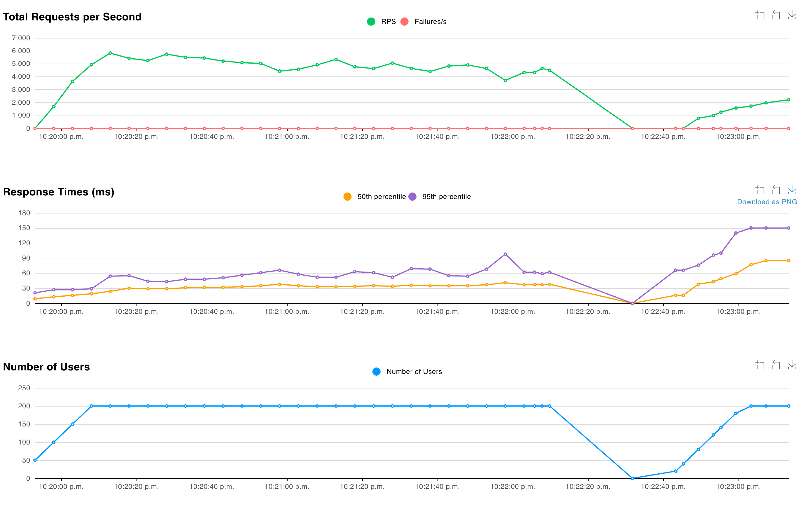This screenshot has width=812, height=525.
Task: Activate area zoom on Number of Users chart
Action: (x=760, y=365)
